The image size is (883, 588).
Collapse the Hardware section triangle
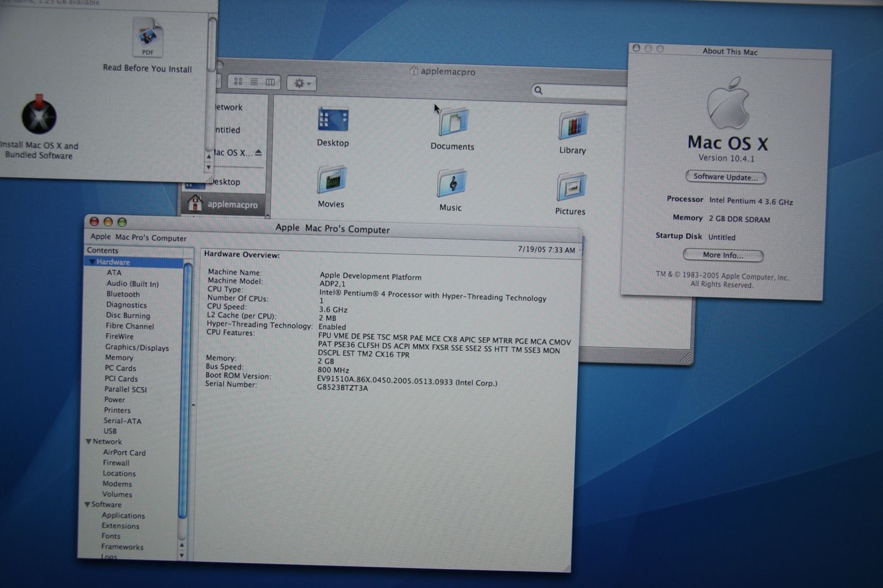pyautogui.click(x=92, y=262)
